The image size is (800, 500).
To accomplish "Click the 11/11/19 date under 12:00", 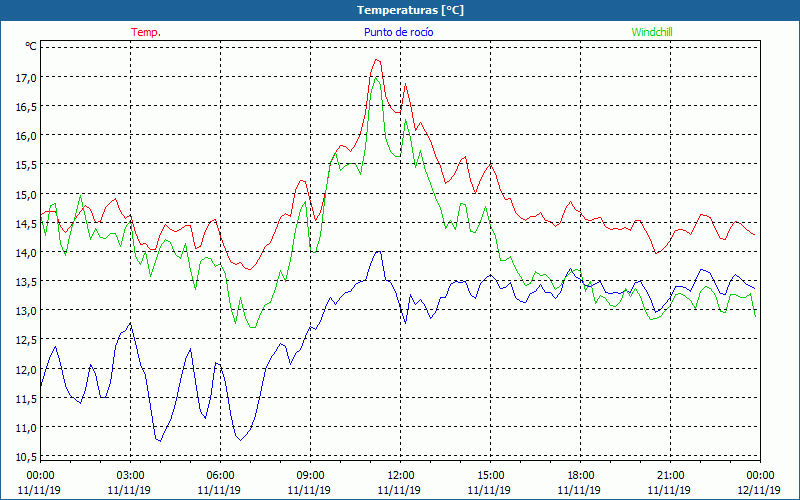I will click(399, 490).
